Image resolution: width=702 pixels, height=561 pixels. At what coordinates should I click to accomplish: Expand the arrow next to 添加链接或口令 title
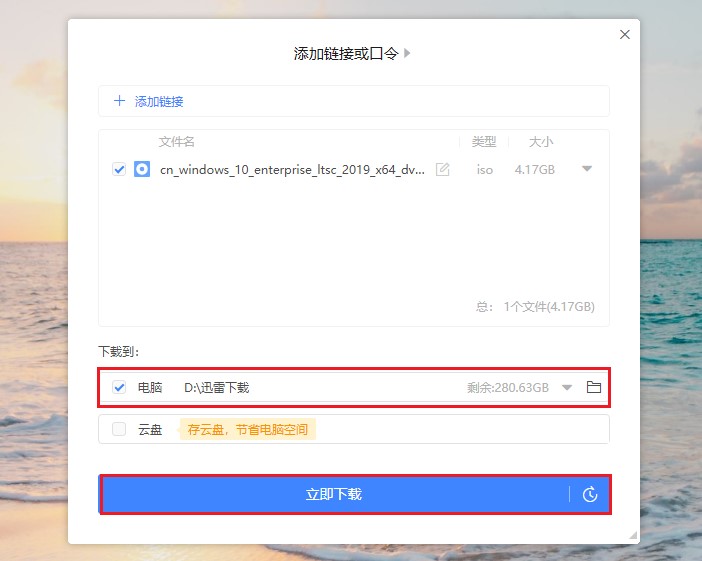407,53
